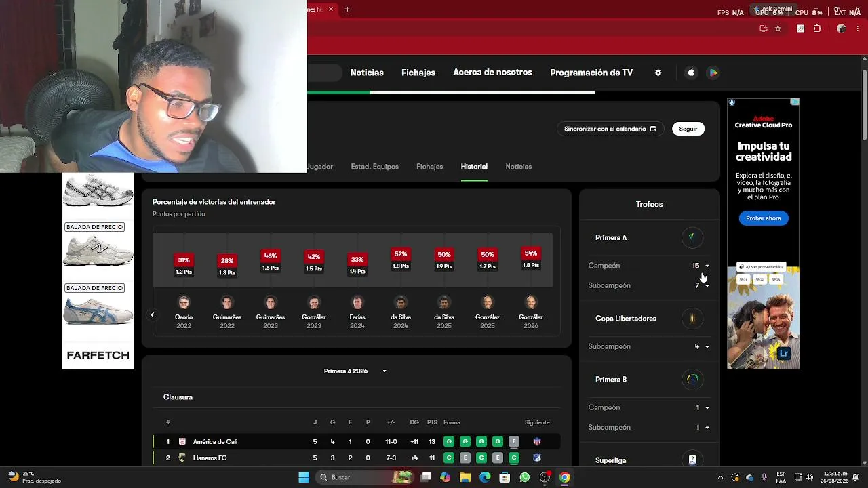Image resolution: width=868 pixels, height=488 pixels.
Task: Click Probar ahora in the Adobe ad
Action: point(764,218)
